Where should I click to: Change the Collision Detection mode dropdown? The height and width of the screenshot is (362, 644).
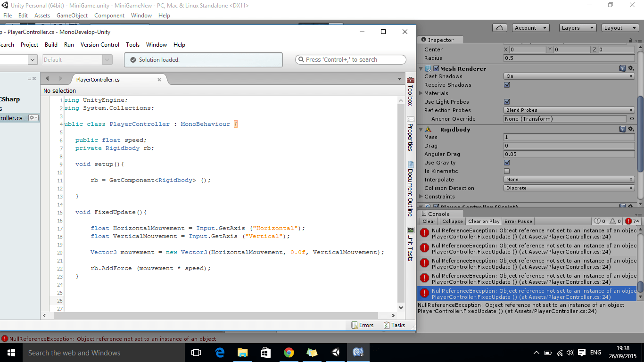click(x=568, y=188)
